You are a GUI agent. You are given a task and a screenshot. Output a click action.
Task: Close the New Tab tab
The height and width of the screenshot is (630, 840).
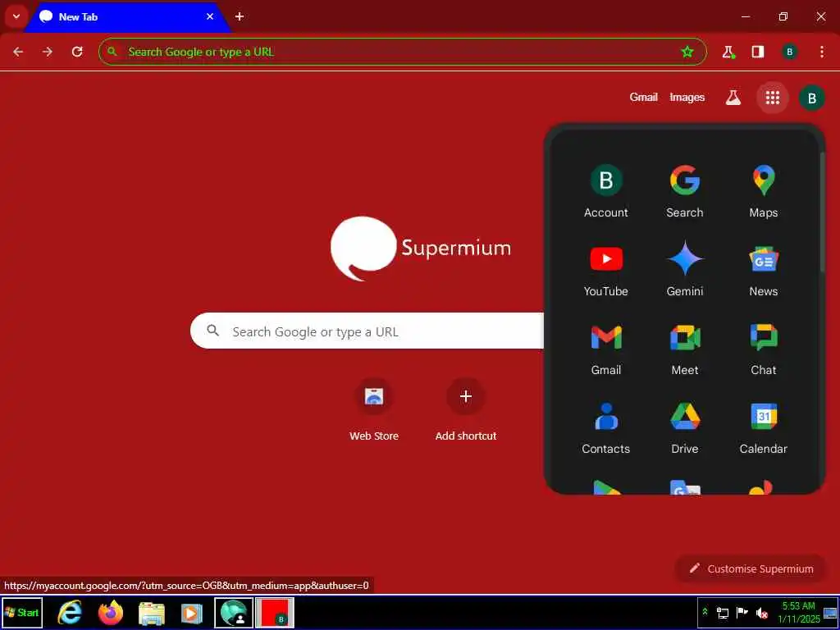(x=210, y=16)
